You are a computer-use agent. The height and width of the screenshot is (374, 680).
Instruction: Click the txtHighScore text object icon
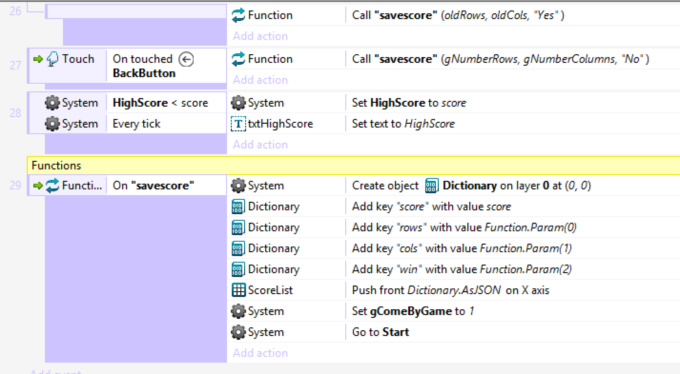coord(238,124)
